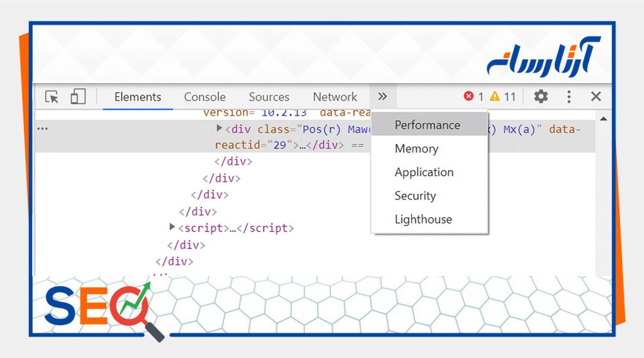Select Performance from the overflow menu
Screen dimensions: 644x358
click(427, 125)
